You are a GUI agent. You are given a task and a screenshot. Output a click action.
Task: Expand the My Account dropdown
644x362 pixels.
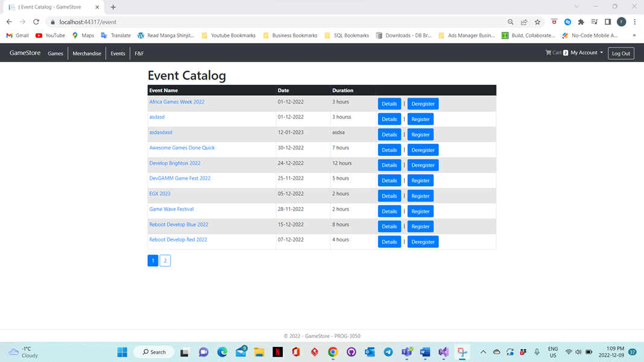582,52
